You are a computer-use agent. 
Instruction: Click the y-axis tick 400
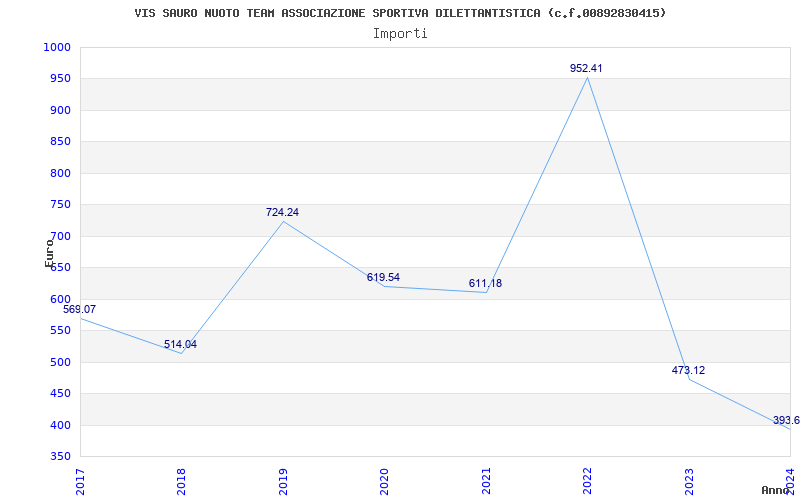[59, 426]
